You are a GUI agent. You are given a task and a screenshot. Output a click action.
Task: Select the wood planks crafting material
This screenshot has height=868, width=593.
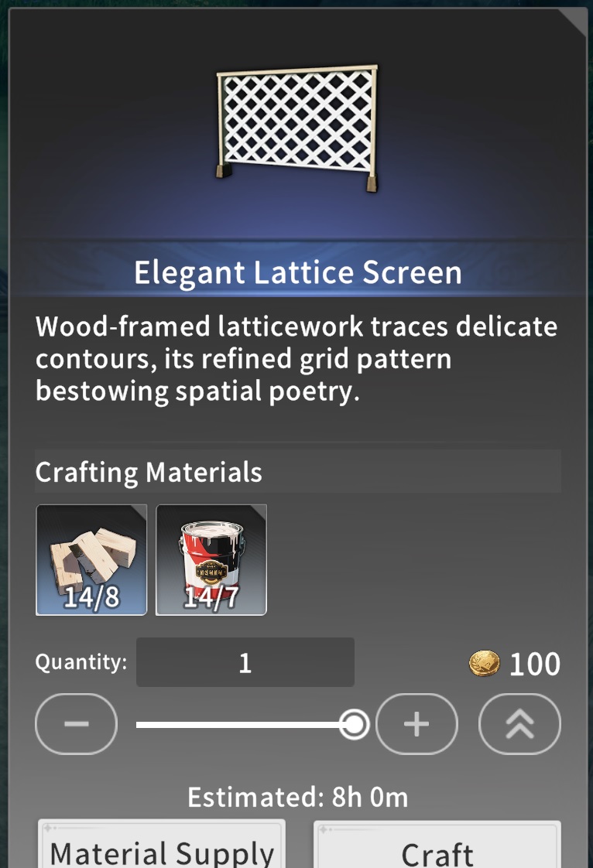tap(91, 559)
